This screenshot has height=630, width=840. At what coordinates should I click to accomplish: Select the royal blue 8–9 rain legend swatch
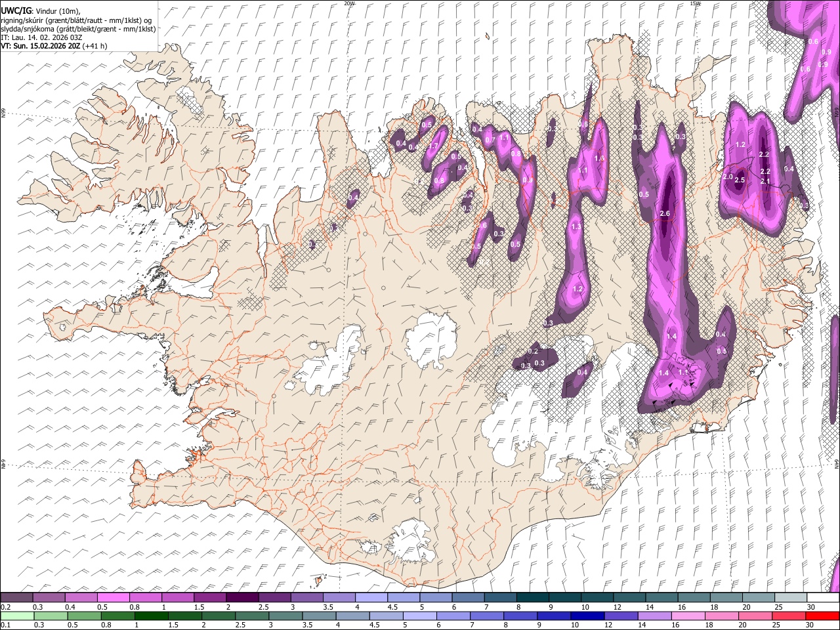coord(520,616)
